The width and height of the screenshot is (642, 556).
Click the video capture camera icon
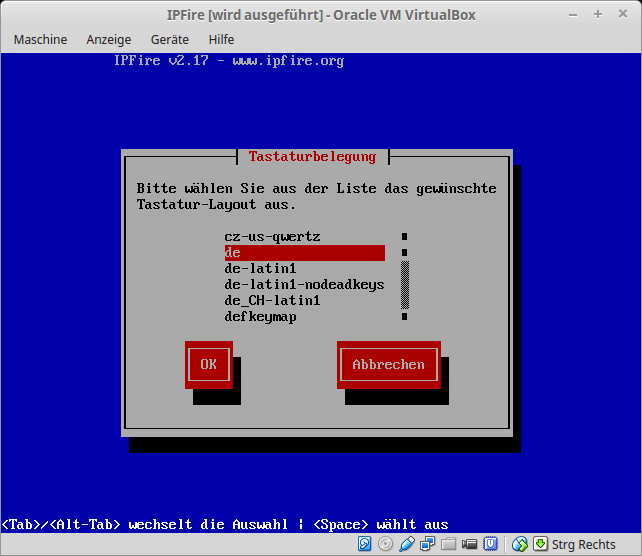(x=469, y=544)
